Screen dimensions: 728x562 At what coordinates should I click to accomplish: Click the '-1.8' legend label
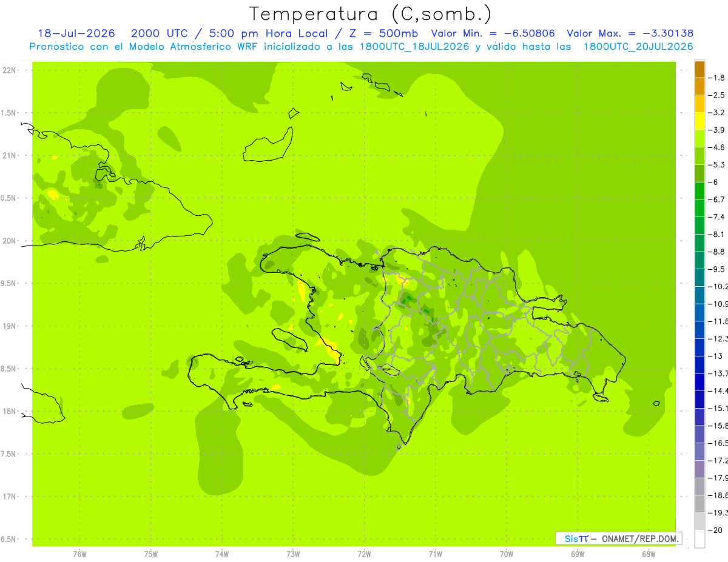716,78
